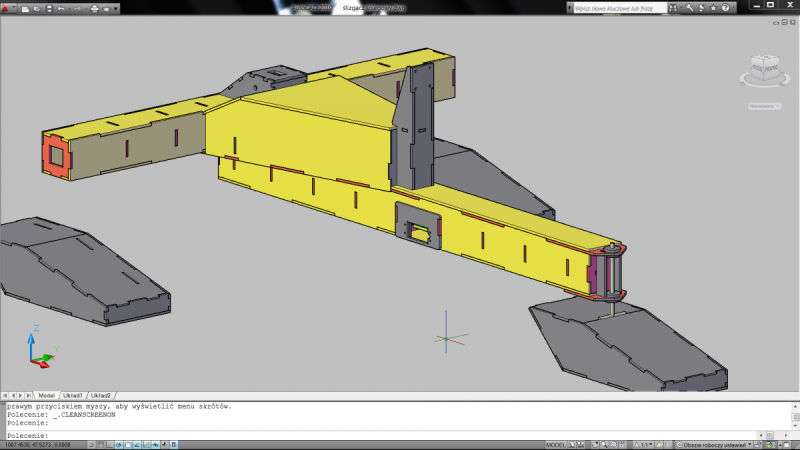Toggle the MODEL space status button
This screenshot has height=450, width=800.
[557, 444]
